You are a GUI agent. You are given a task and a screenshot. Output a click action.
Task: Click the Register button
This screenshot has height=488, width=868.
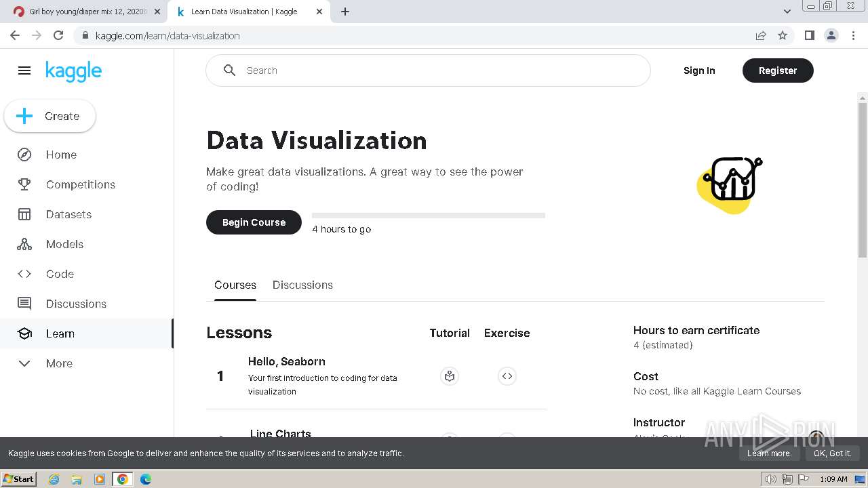click(x=778, y=70)
